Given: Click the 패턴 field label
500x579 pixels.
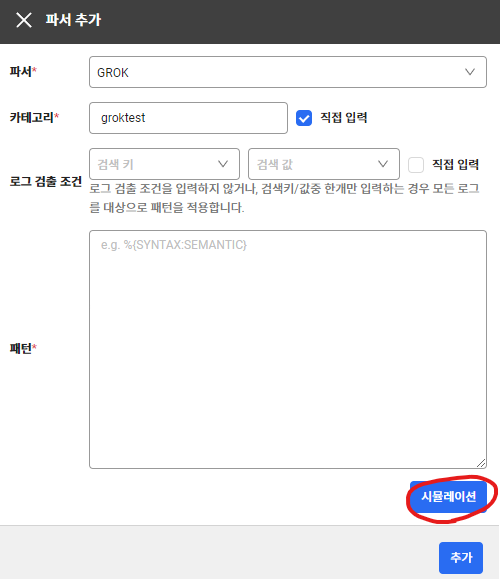Looking at the screenshot, I should coord(23,348).
